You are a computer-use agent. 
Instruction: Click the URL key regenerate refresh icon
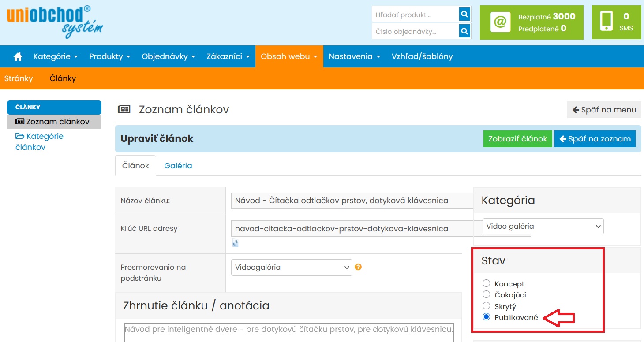[x=235, y=243]
